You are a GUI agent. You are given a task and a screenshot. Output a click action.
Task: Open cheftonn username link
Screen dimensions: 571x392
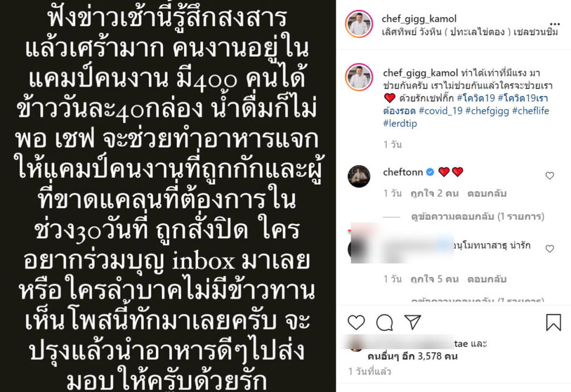click(403, 172)
